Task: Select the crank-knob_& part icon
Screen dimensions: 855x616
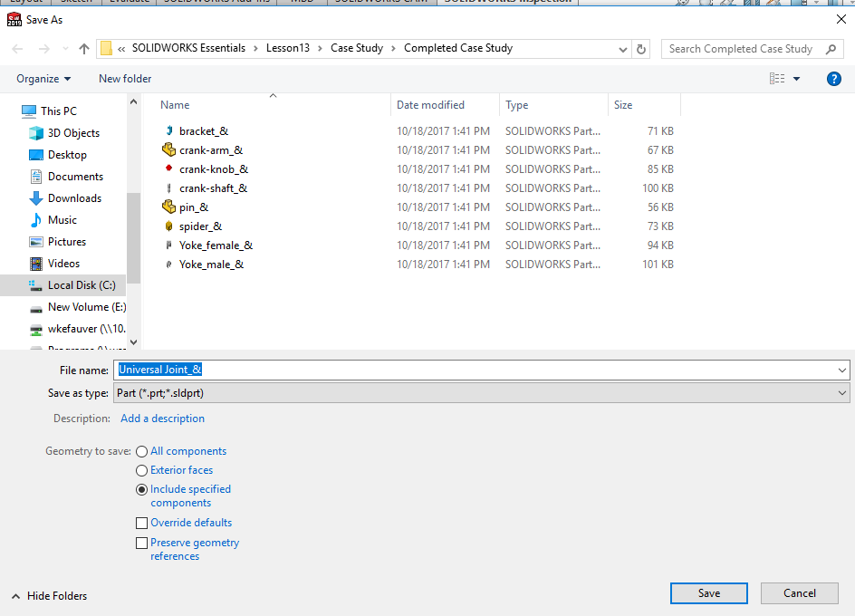Action: coord(169,168)
